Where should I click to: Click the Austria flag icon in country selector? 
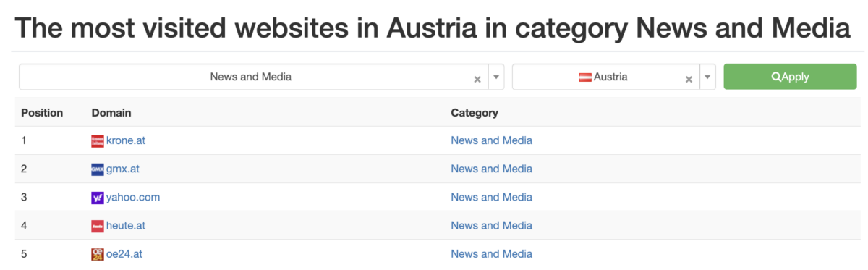click(585, 77)
